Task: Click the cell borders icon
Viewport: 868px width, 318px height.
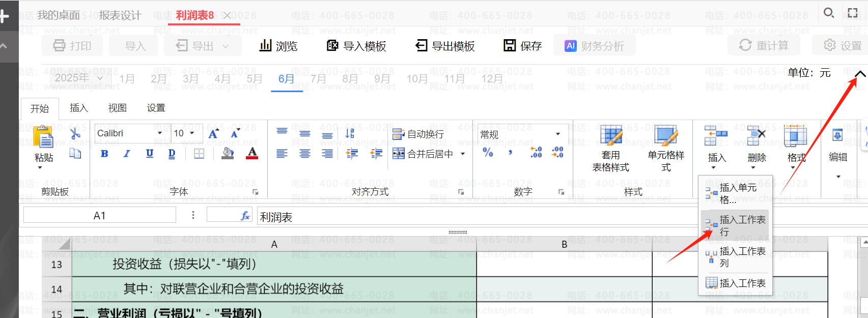Action: tap(199, 154)
